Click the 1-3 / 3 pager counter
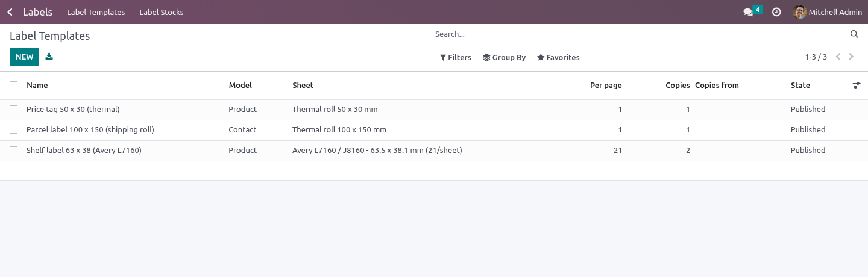 pos(816,57)
